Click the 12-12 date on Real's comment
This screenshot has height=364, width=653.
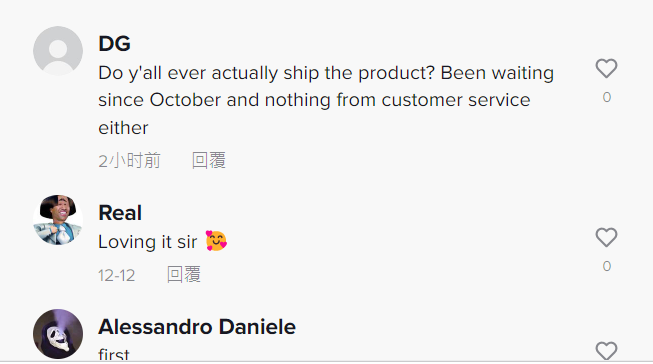[117, 275]
